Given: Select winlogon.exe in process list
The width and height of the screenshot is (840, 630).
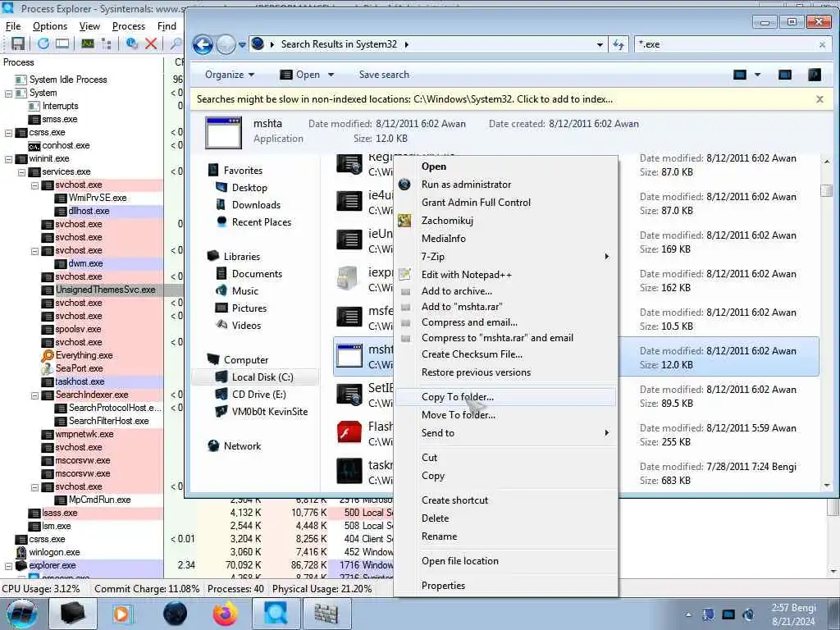Looking at the screenshot, I should tap(54, 552).
